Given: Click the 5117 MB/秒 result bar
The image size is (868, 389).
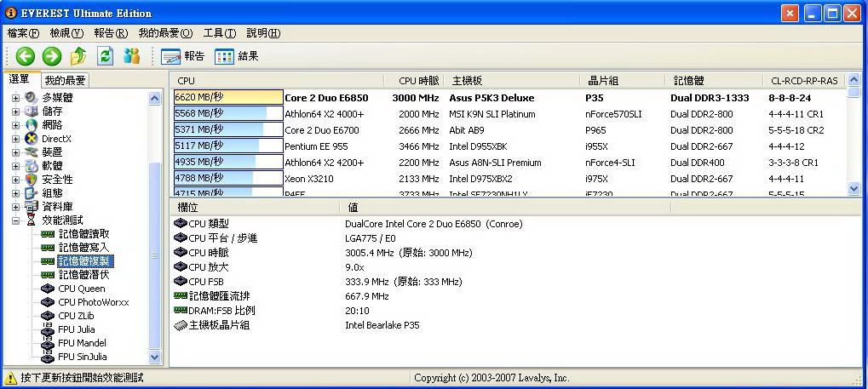Looking at the screenshot, I should click(228, 146).
